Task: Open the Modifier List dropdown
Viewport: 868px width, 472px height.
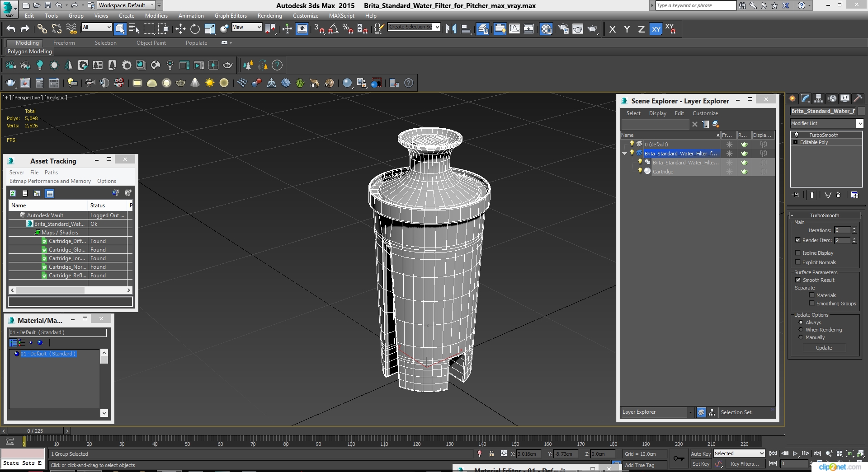Action: tap(859, 123)
